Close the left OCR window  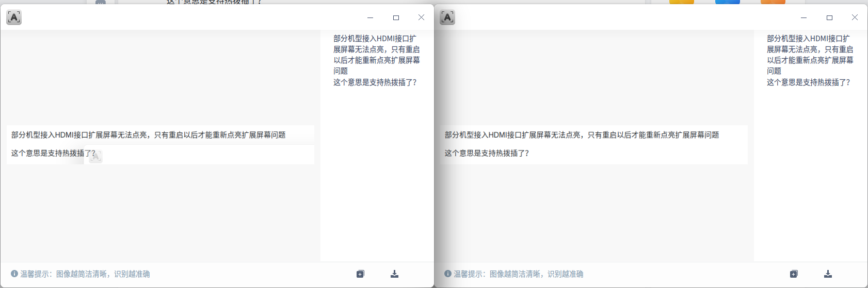tap(421, 18)
